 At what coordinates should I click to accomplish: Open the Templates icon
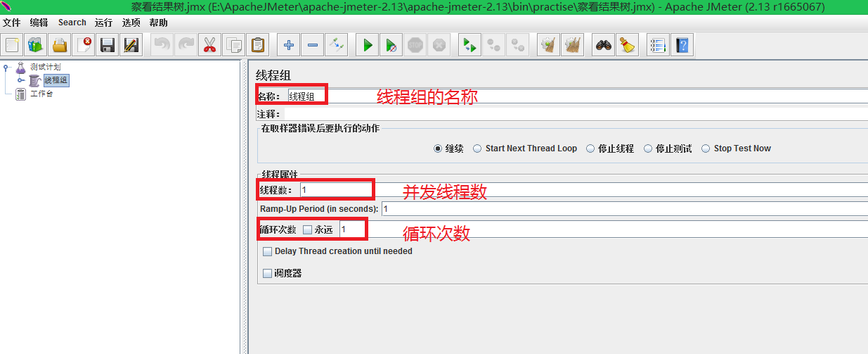click(x=36, y=46)
